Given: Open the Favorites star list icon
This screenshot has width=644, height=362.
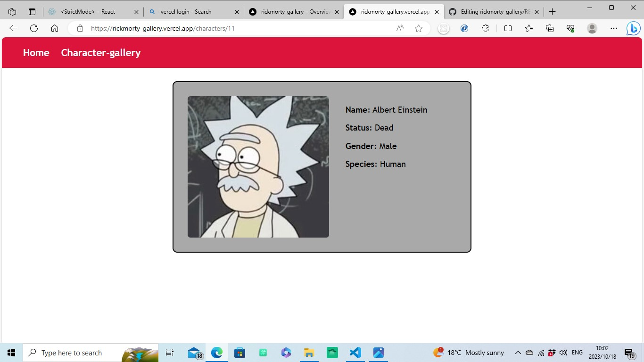Looking at the screenshot, I should (528, 28).
